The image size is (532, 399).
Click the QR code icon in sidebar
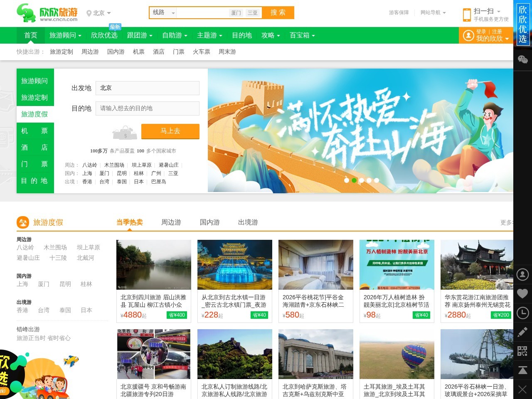pos(522,351)
